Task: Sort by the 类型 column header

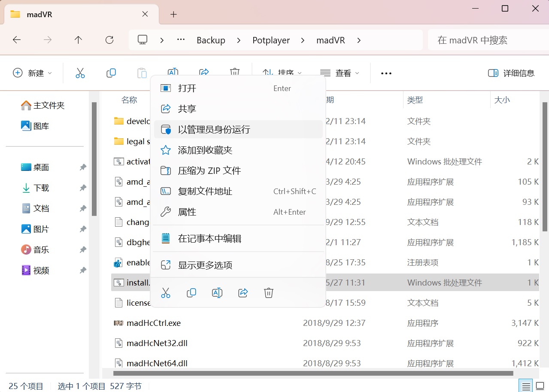Action: (415, 100)
